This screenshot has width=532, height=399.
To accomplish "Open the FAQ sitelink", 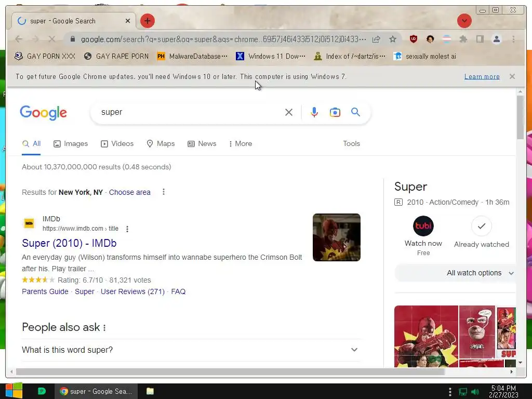I will [178, 292].
